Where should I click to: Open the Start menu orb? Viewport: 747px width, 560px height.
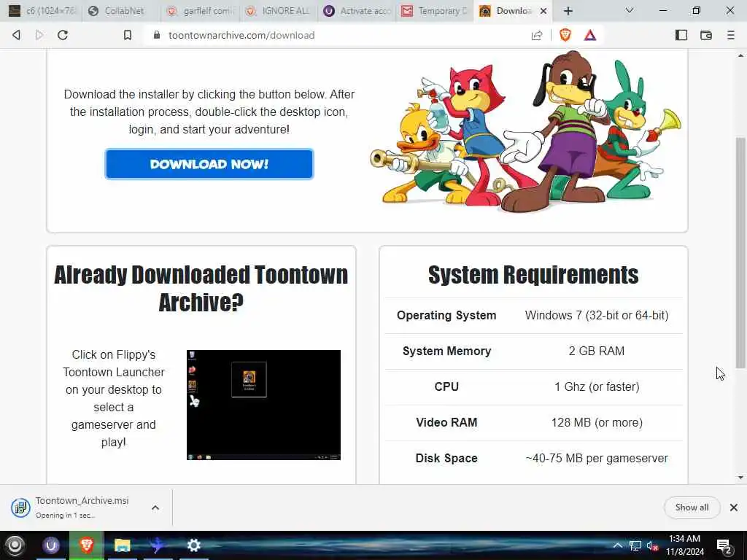point(15,545)
